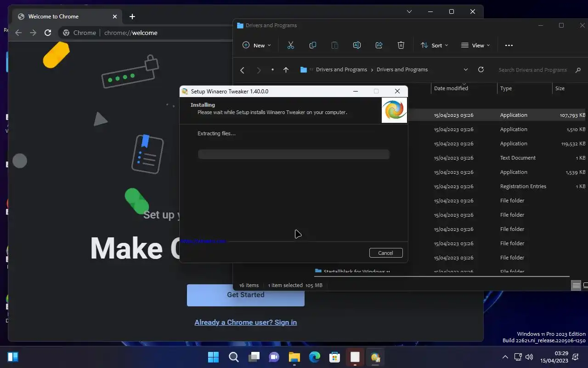The height and width of the screenshot is (368, 588).
Task: Open Sort dropdown in Explorer
Action: pos(434,45)
